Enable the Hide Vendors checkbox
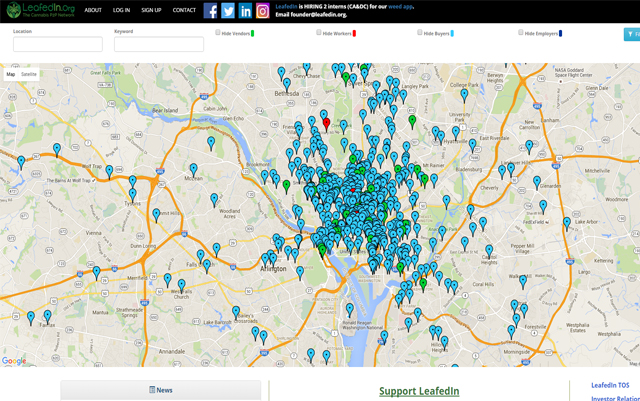 [219, 33]
